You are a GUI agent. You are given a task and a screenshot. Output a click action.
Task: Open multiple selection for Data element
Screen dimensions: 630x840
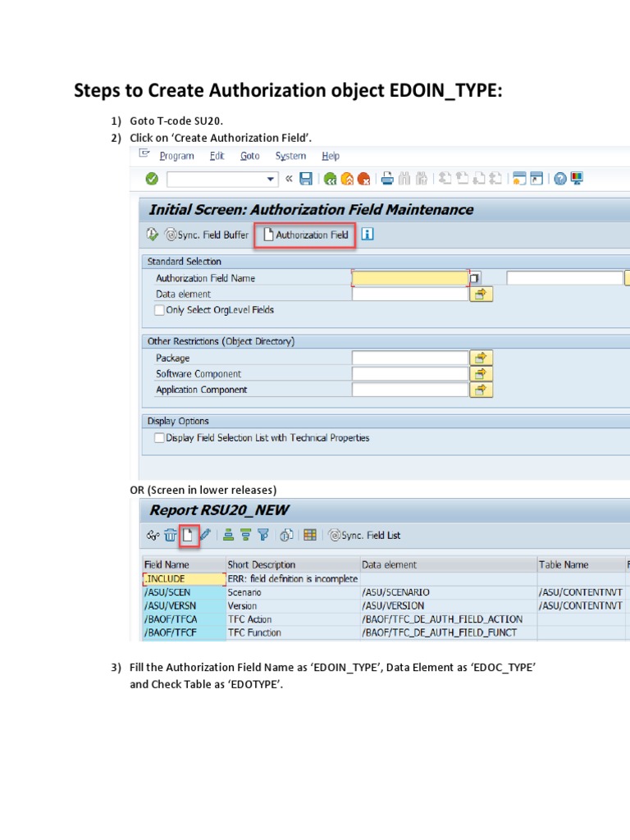click(481, 294)
